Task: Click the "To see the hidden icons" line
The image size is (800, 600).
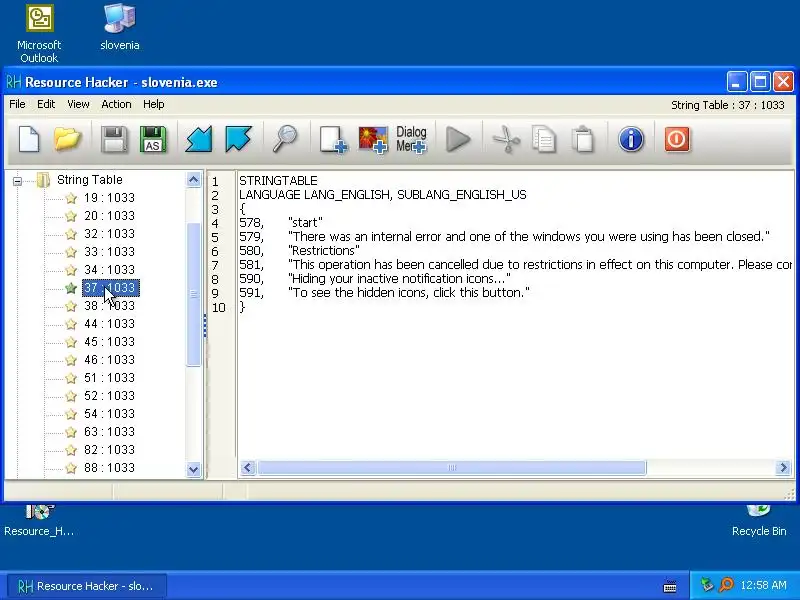Action: [x=409, y=293]
